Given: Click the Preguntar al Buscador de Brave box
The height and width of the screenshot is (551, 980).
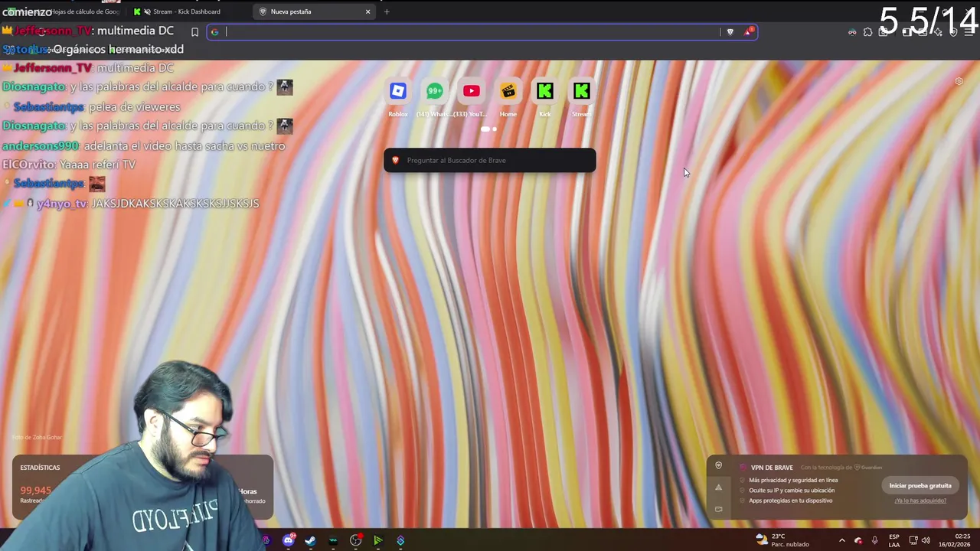Looking at the screenshot, I should point(490,160).
